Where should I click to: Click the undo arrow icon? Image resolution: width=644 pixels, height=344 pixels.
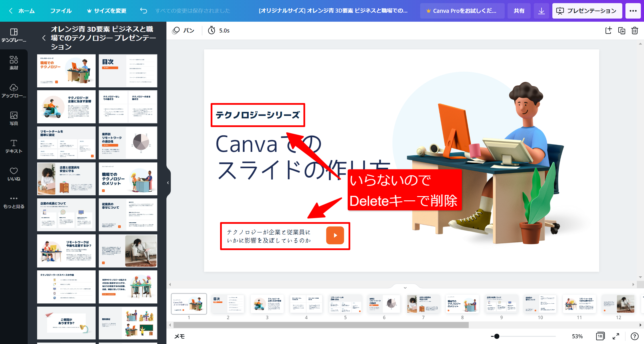point(144,11)
